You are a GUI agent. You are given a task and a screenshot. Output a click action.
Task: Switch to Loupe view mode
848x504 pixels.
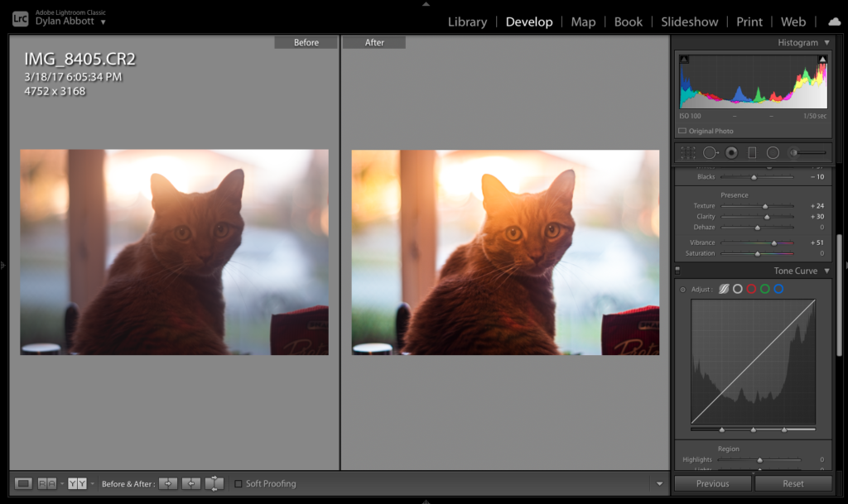[23, 483]
